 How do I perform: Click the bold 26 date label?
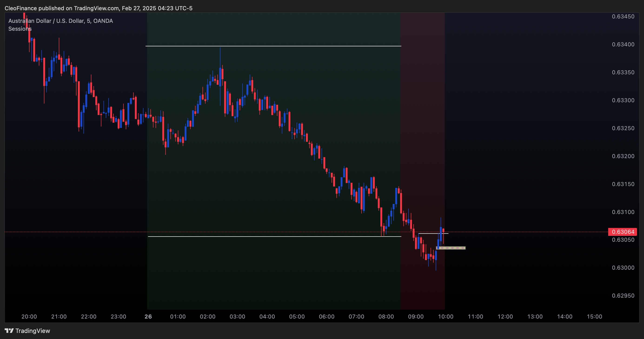click(x=148, y=316)
